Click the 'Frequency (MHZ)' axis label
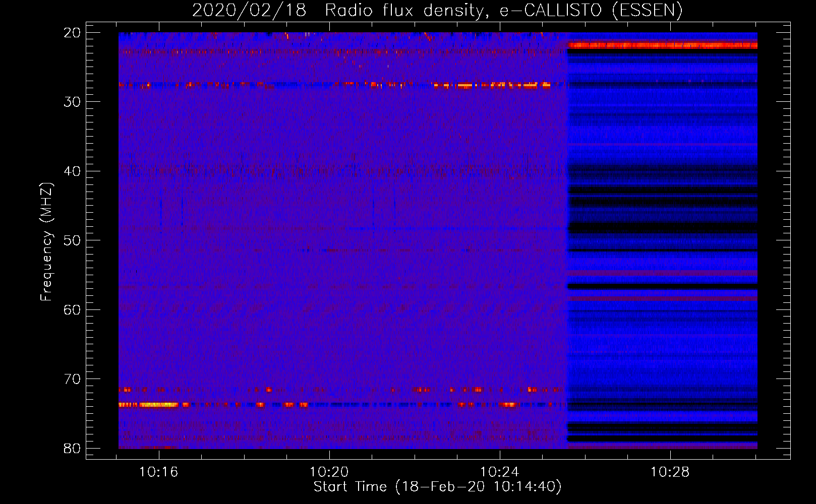 click(x=46, y=242)
